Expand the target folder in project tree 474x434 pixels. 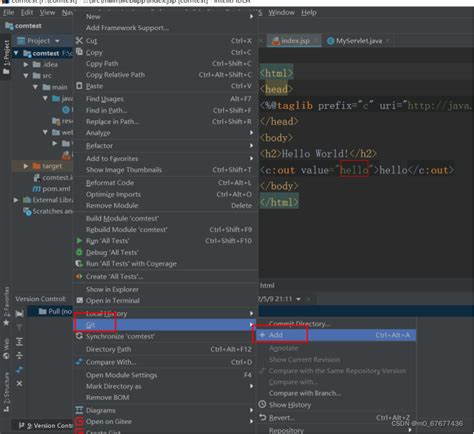point(26,166)
